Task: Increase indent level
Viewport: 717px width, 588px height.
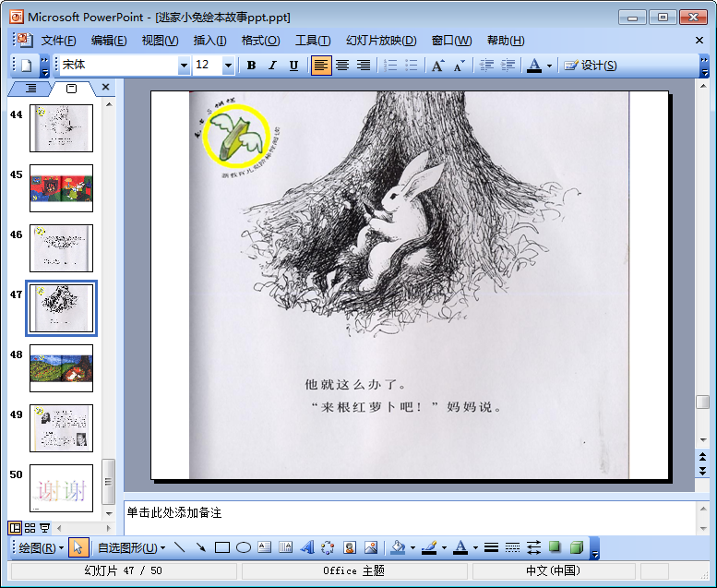Action: point(508,66)
